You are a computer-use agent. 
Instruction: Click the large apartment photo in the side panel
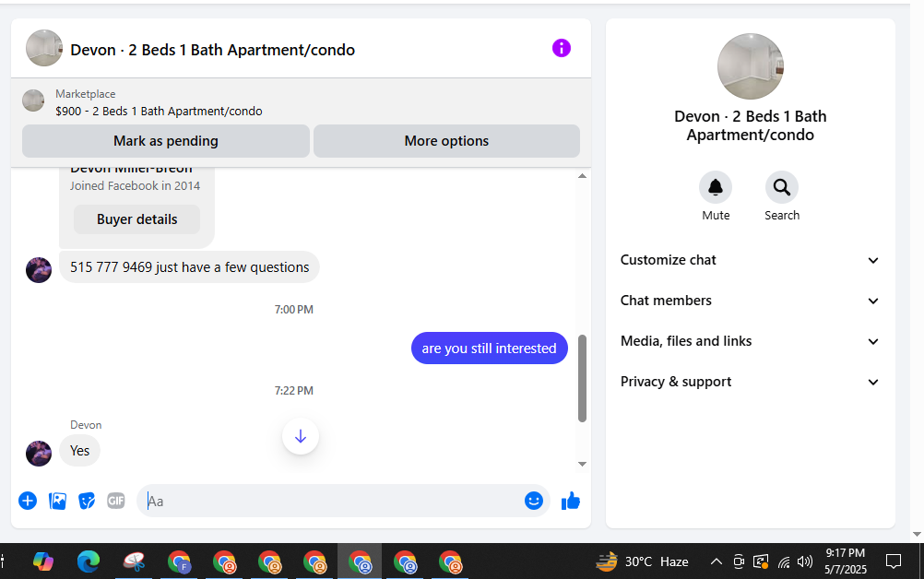coord(750,66)
